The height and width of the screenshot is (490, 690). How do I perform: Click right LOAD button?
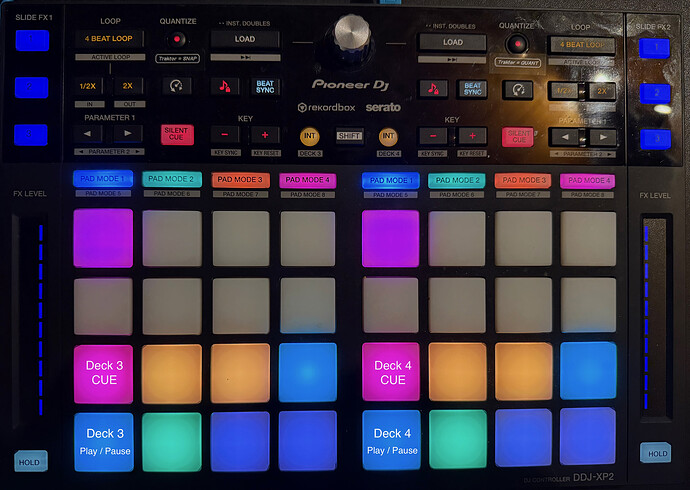tap(453, 42)
